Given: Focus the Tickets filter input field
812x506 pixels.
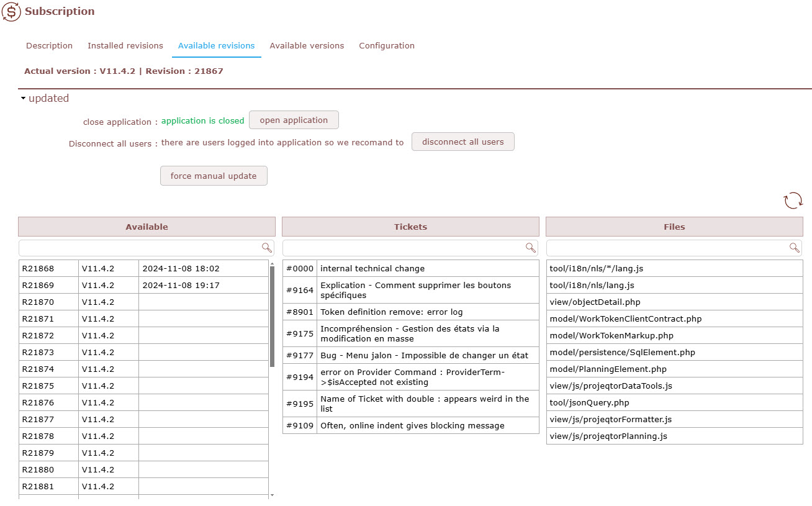Looking at the screenshot, I should click(x=402, y=248).
